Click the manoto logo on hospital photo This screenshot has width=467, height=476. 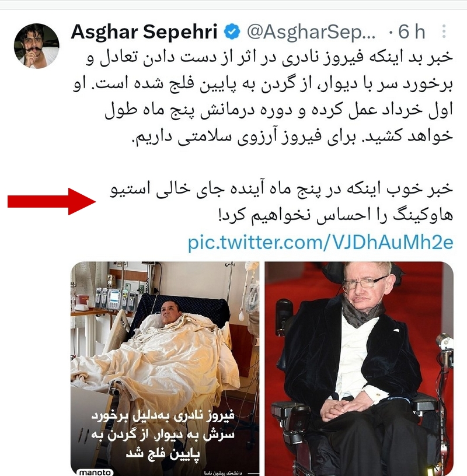95,472
